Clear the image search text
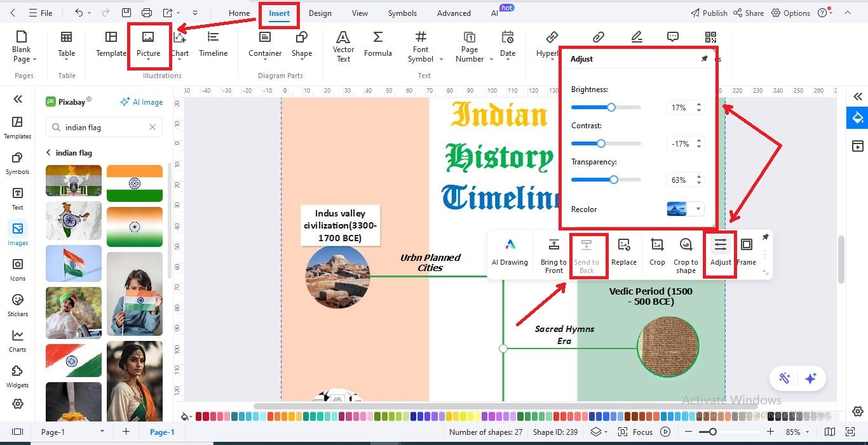The width and height of the screenshot is (868, 445). [x=153, y=127]
